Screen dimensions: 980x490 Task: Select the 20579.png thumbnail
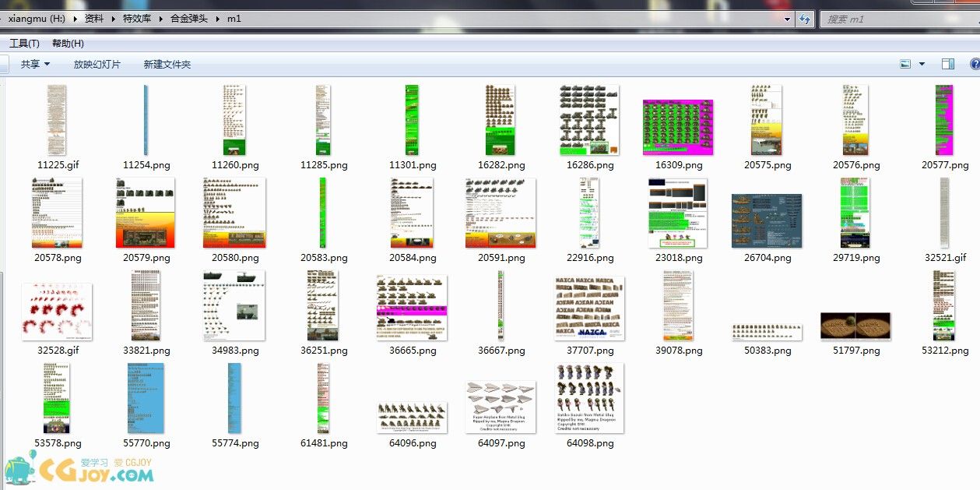(146, 213)
